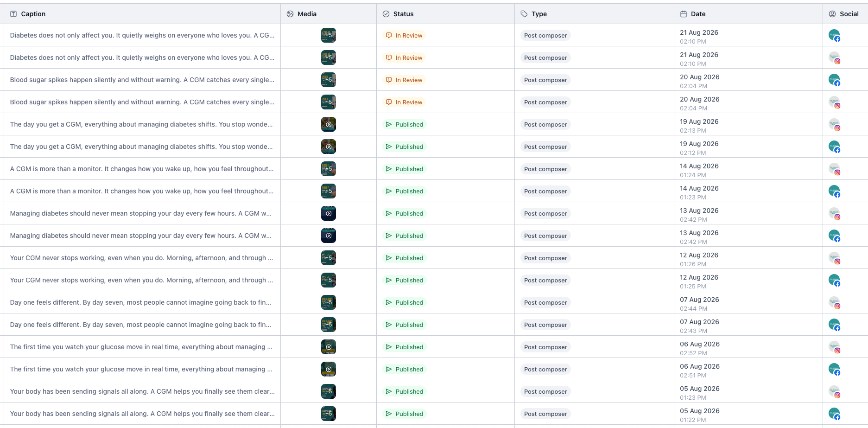Open Instagram avatar for 07 Aug 02:44 PM post
The width and height of the screenshot is (868, 428).
pyautogui.click(x=834, y=302)
